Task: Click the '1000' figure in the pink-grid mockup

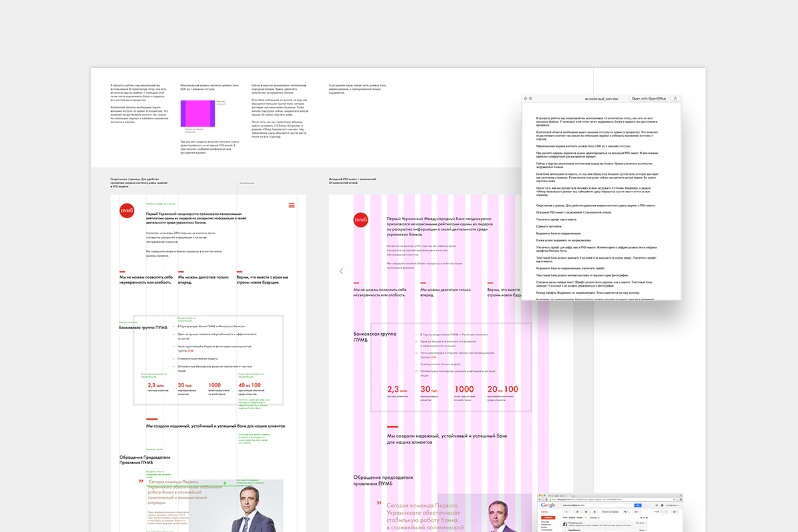Action: [464, 390]
